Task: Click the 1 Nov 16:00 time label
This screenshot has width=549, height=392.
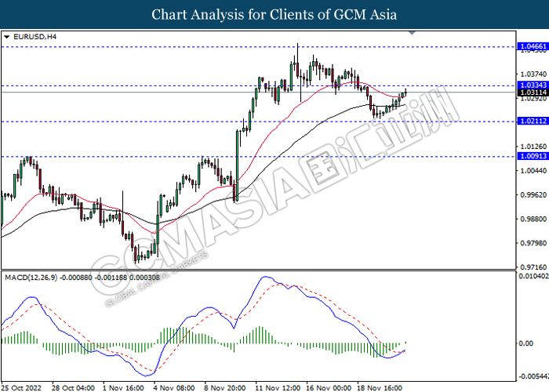Action: (123, 388)
